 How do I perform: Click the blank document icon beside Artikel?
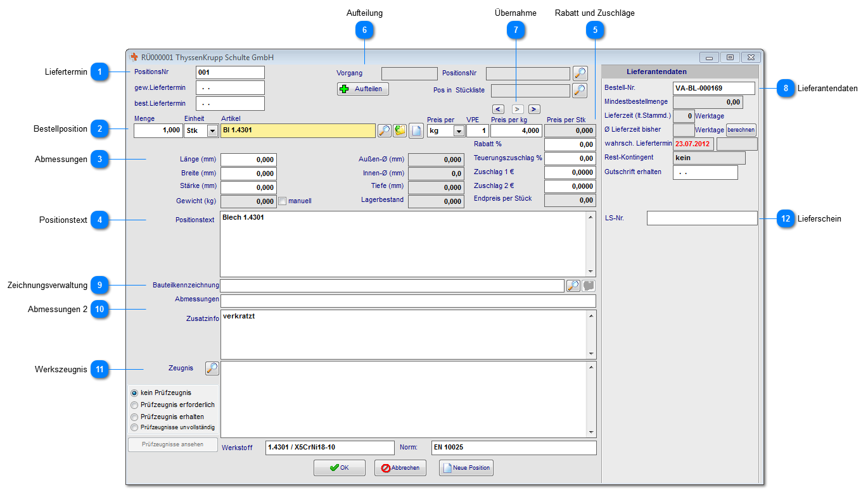coord(416,131)
